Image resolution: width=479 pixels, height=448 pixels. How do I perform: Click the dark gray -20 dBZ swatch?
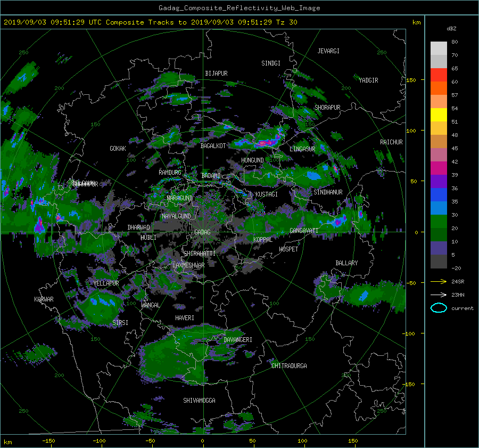tap(439, 262)
